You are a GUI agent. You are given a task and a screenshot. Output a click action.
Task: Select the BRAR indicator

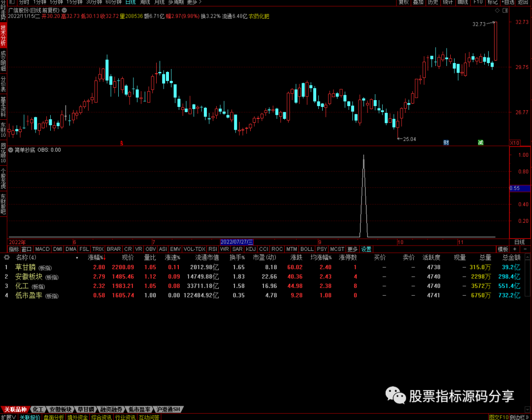114,249
